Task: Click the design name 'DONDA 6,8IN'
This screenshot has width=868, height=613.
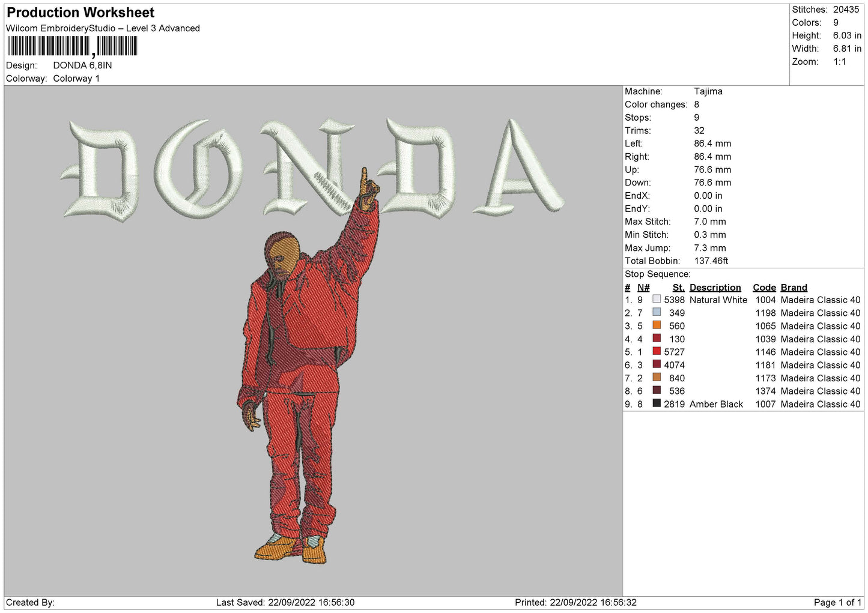Action: coord(82,65)
